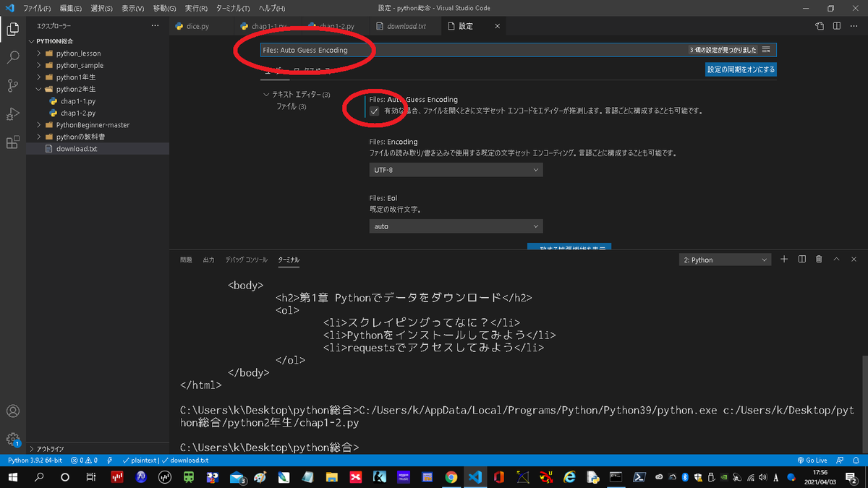868x488 pixels.
Task: Open the Search view in activity bar
Action: click(12, 58)
